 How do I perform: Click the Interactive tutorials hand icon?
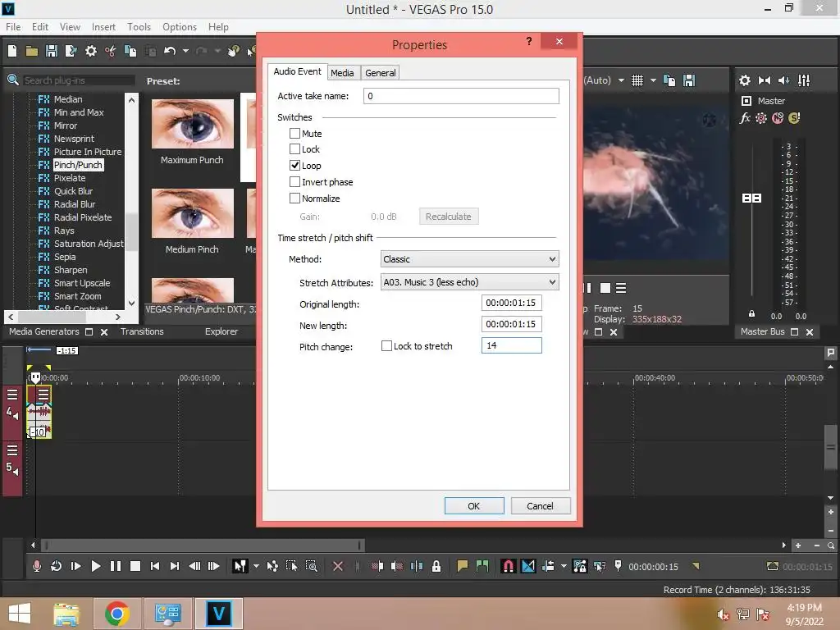tap(233, 51)
